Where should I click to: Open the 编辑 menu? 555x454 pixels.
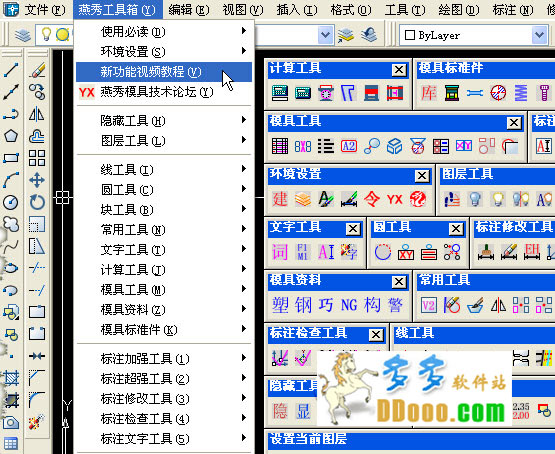[189, 10]
